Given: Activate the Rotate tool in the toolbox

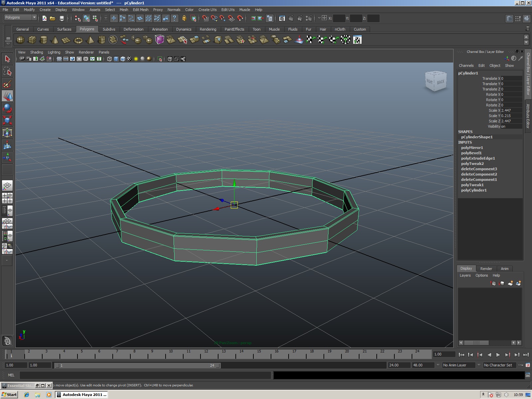Looking at the screenshot, I should 7,108.
